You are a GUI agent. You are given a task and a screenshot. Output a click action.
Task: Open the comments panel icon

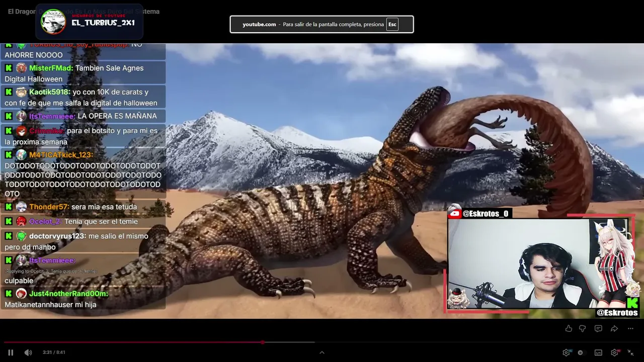pos(598,328)
